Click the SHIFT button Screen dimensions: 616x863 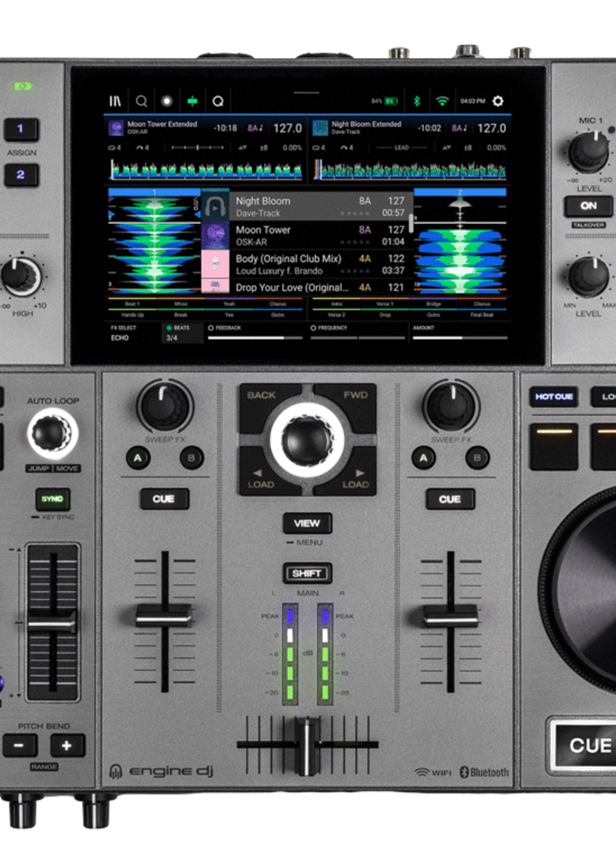point(307,573)
